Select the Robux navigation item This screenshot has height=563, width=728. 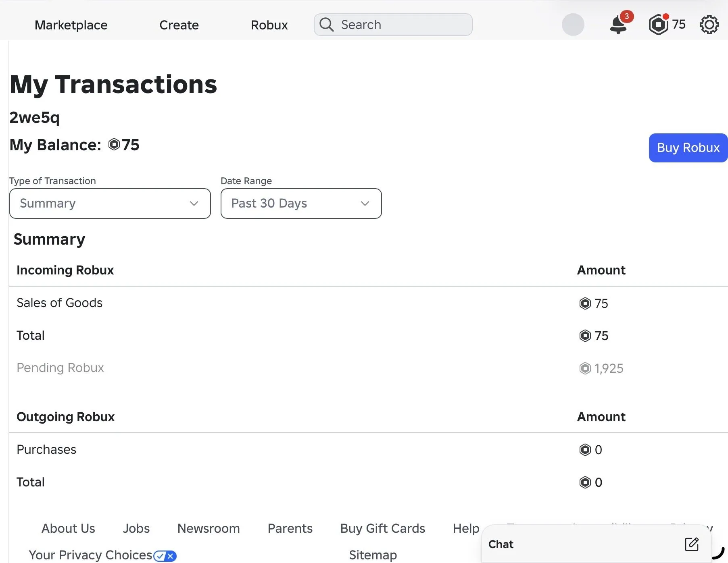pos(269,25)
